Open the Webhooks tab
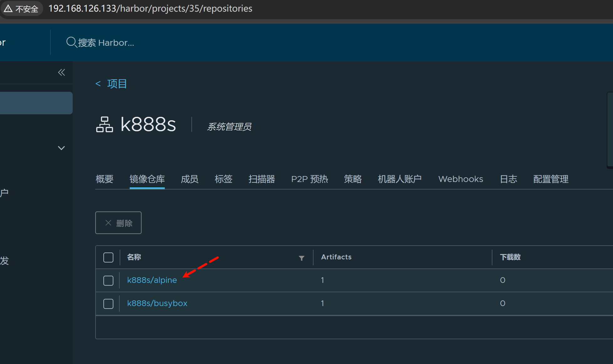 [x=460, y=179]
